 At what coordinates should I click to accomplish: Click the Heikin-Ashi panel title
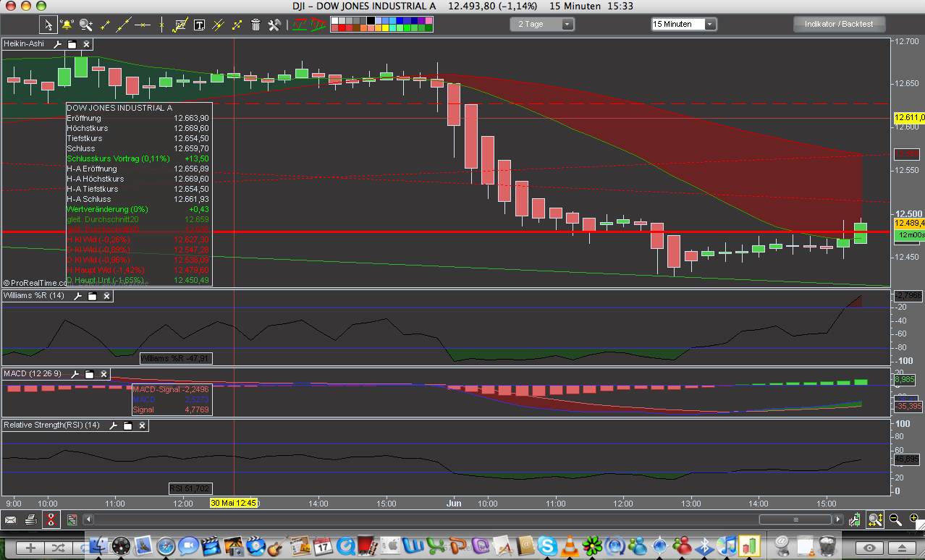pos(25,44)
